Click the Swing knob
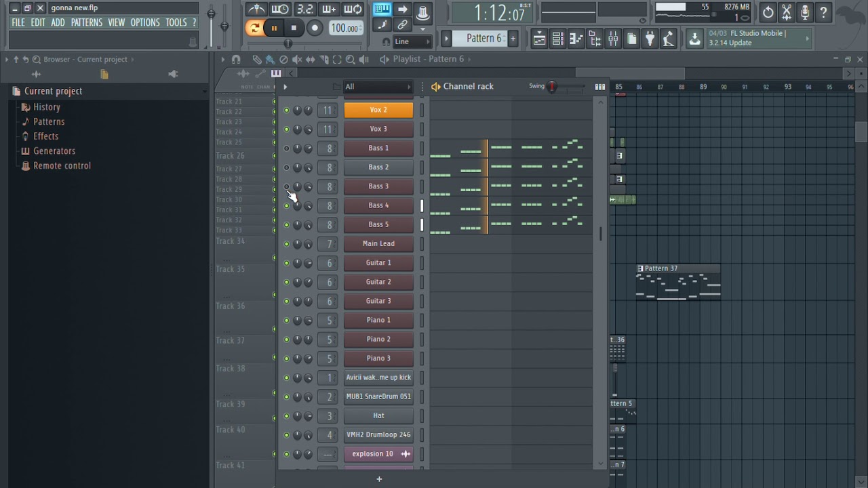The width and height of the screenshot is (868, 488). [x=552, y=87]
